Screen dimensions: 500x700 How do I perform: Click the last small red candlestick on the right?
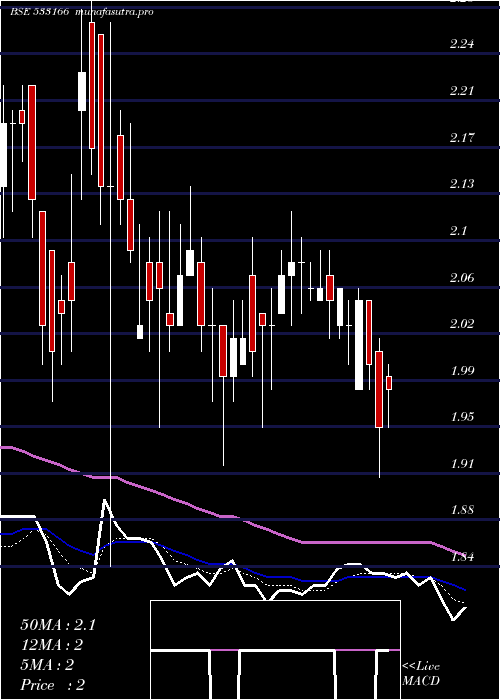(x=389, y=383)
